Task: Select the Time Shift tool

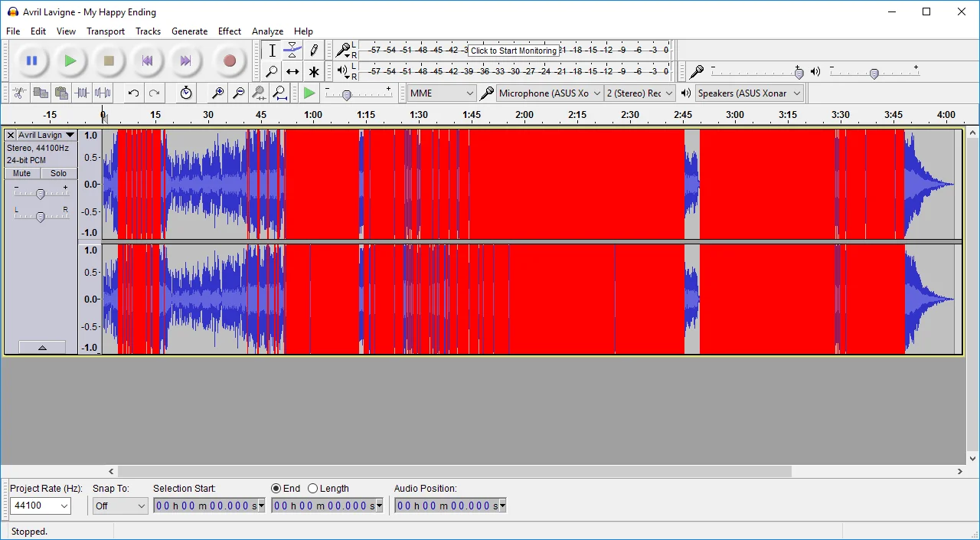Action: pos(292,71)
